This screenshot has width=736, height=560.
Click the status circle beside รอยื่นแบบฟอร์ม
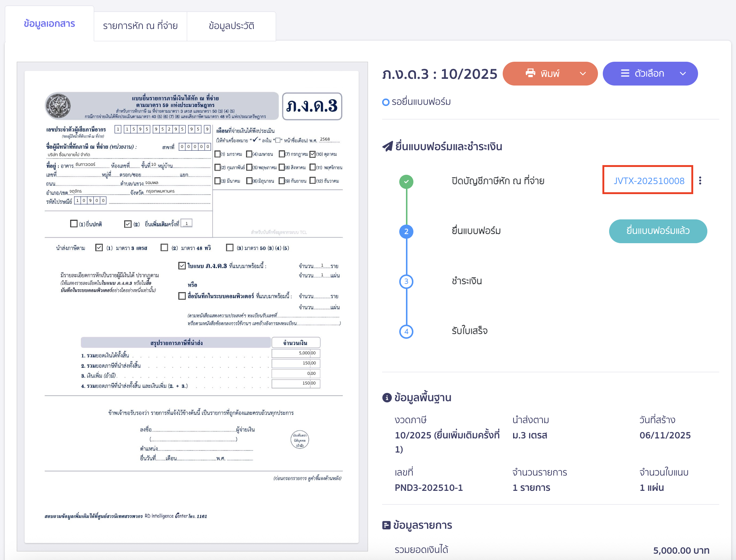coord(385,102)
